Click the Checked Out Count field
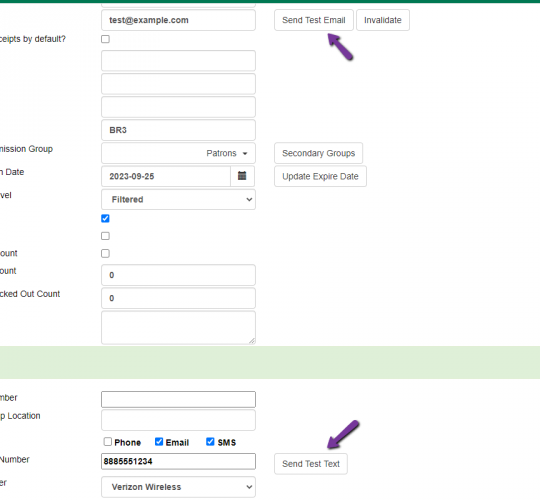 coord(178,298)
